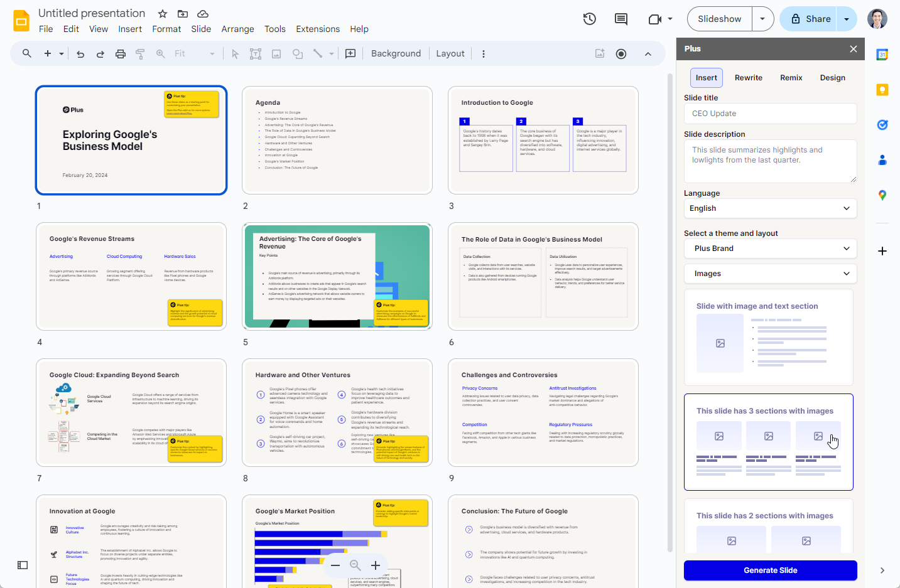
Task: Select slide 9 Challenges and Controversies thumbnail
Action: [x=543, y=413]
